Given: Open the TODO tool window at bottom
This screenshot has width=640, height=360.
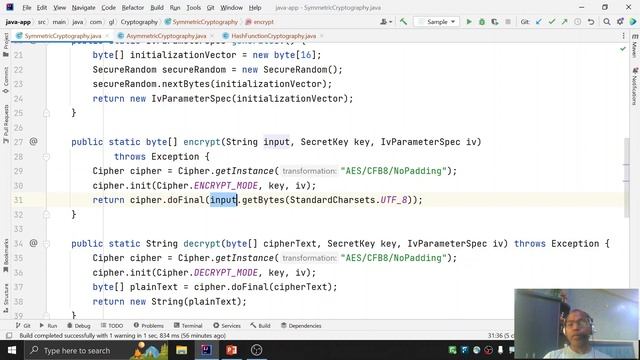Looking at the screenshot, I should point(112,326).
